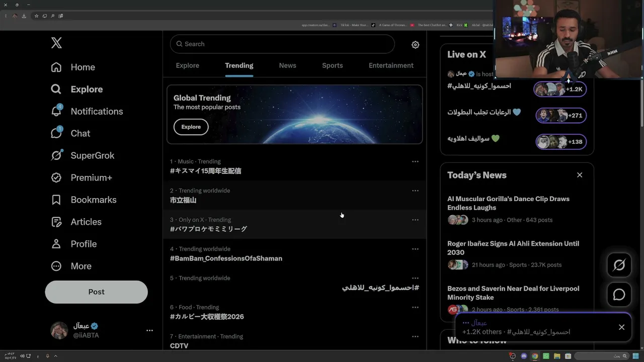Open account options next to @iiABTA

pos(149,330)
